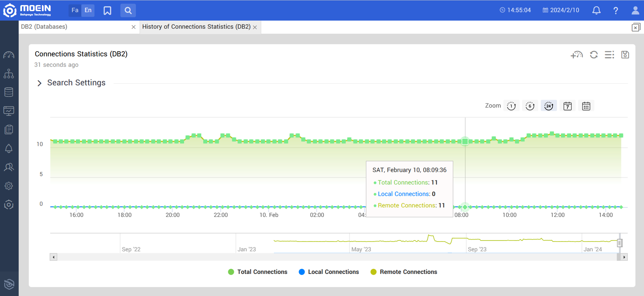The height and width of the screenshot is (296, 644).
Task: Open the users sidebar icon
Action: 9,167
